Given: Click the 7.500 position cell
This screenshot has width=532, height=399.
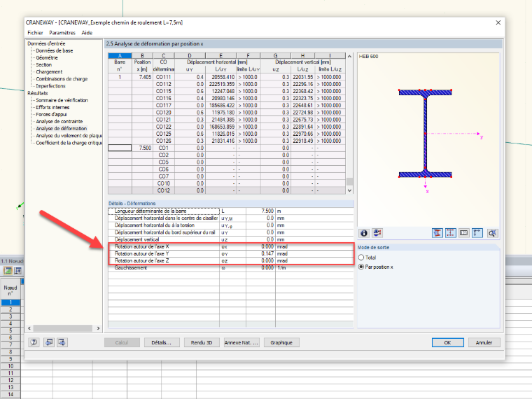Looking at the screenshot, I should coord(142,148).
